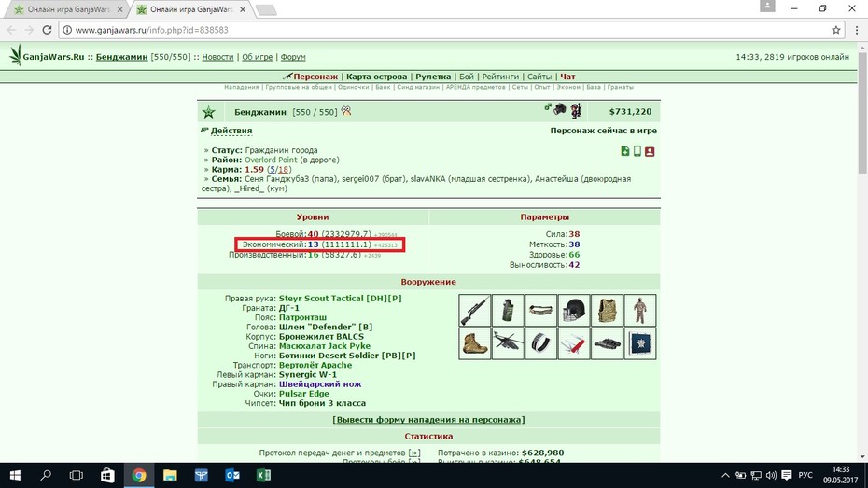
Task: Expand the Действия actions link
Action: click(x=231, y=131)
